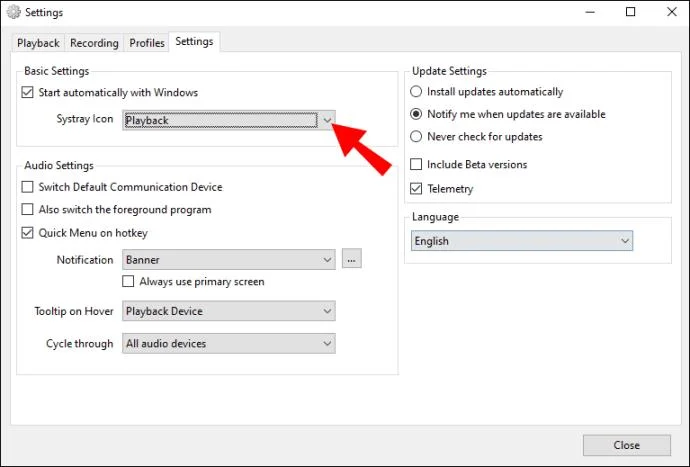The height and width of the screenshot is (467, 690).
Task: Choose Never check for updates
Action: (416, 136)
